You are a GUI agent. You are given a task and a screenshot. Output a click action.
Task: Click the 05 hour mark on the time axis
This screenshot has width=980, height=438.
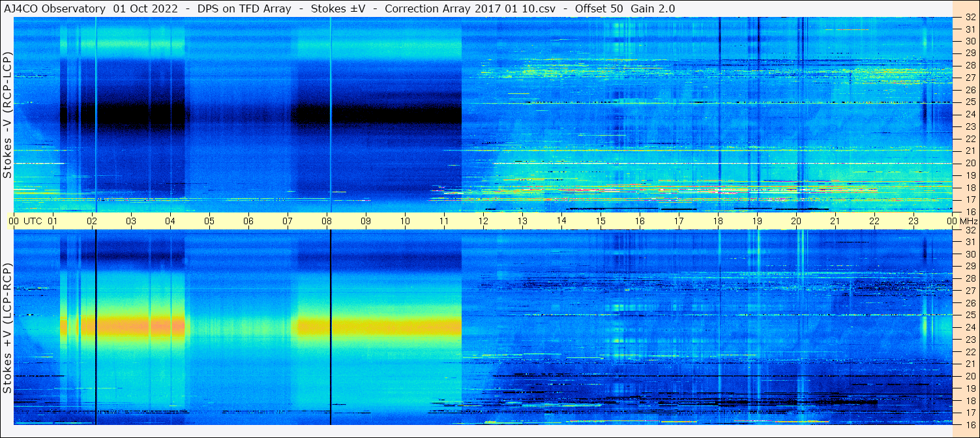[209, 221]
